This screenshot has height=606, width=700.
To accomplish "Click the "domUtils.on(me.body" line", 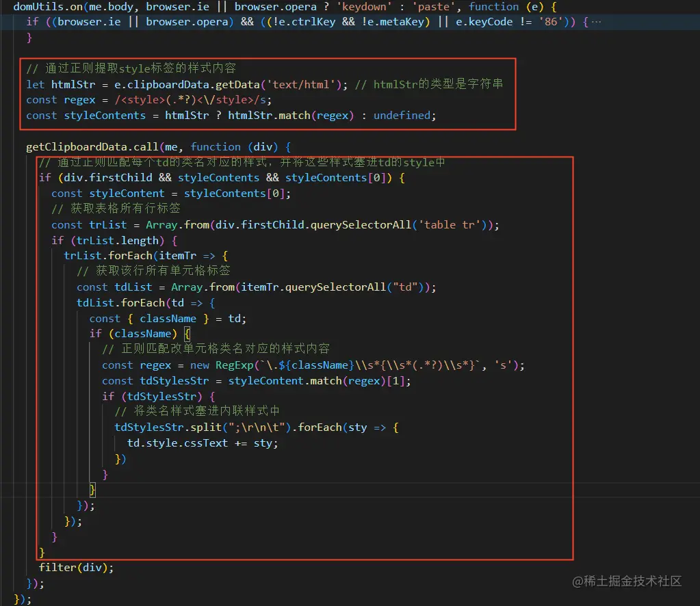I will [285, 7].
